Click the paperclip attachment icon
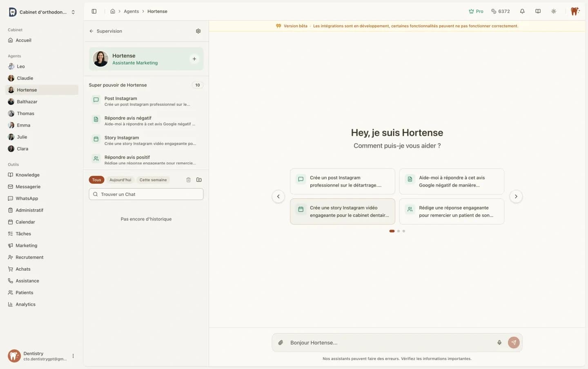The height and width of the screenshot is (369, 588). pyautogui.click(x=281, y=342)
